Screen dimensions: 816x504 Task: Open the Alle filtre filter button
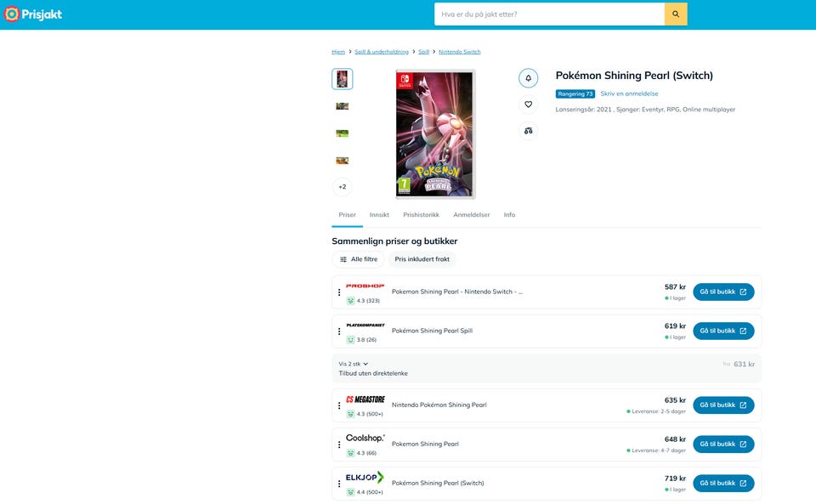pyautogui.click(x=359, y=259)
